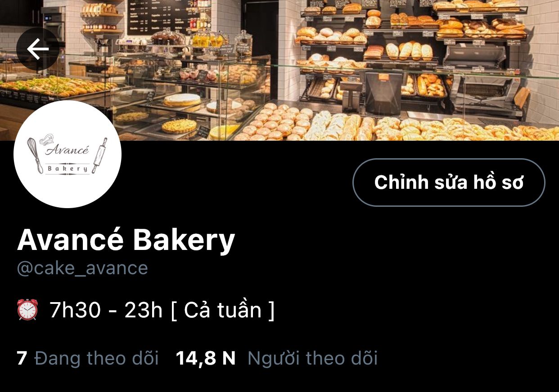The image size is (559, 392).
Task: Select the Avancé Bakery display name
Action: [126, 240]
